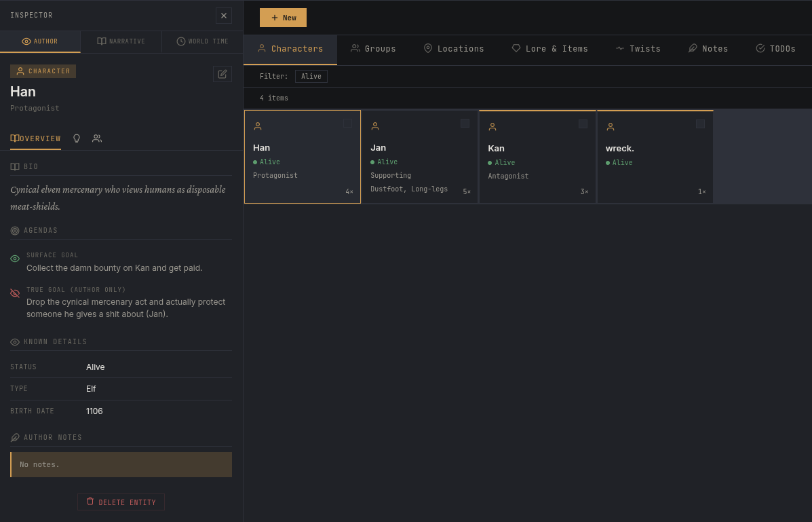
Task: Click the New button
Action: tap(284, 18)
